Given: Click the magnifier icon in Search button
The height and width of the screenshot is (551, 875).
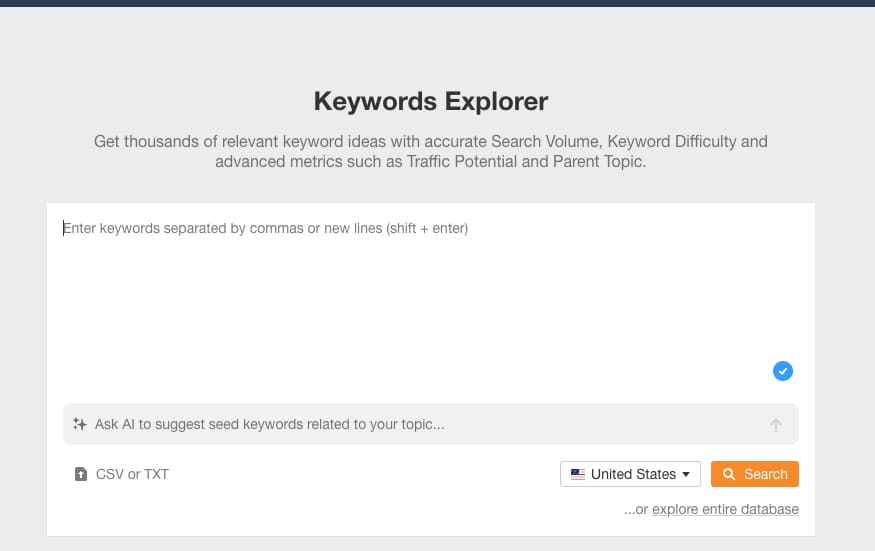Looking at the screenshot, I should 729,474.
